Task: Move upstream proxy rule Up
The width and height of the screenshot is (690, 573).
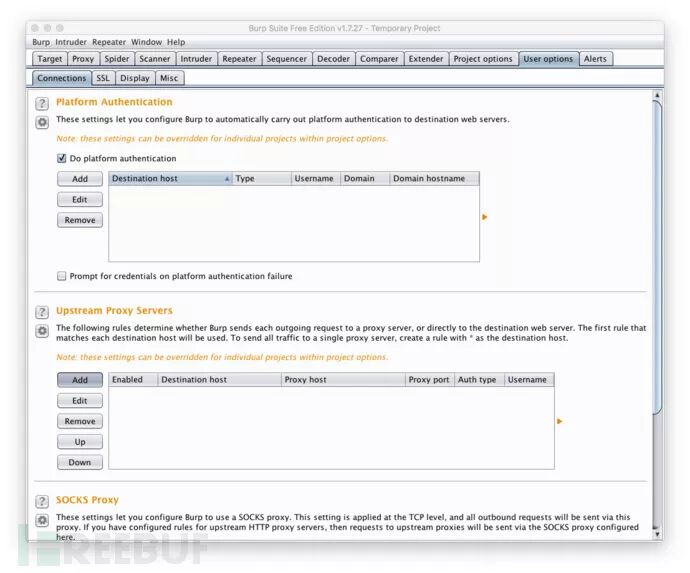Action: point(80,441)
